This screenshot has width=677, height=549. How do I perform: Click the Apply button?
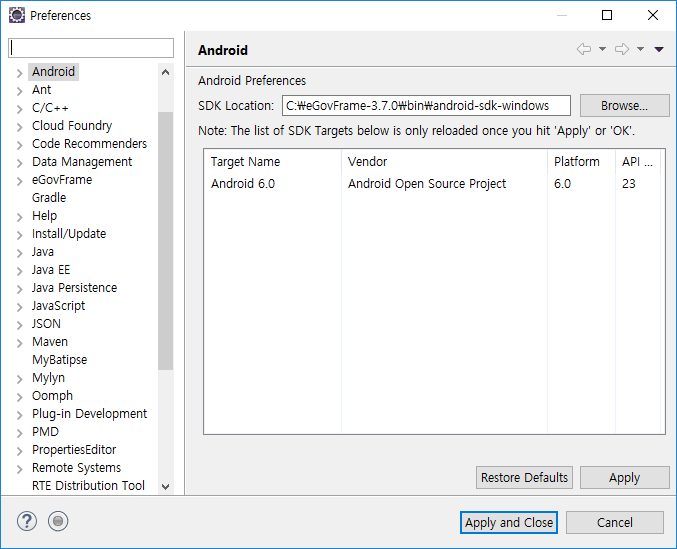tap(624, 477)
